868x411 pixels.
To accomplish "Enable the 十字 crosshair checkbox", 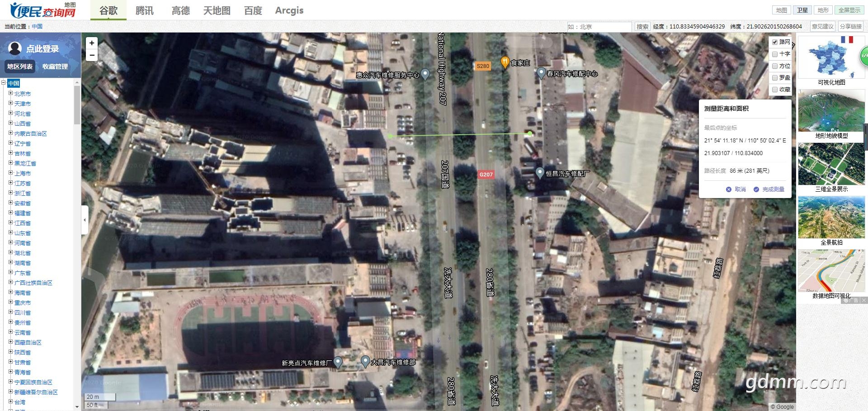I will (775, 54).
